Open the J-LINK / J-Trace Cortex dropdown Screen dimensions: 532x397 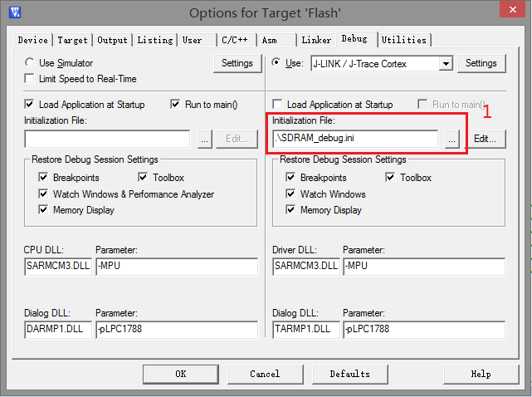pyautogui.click(x=446, y=63)
